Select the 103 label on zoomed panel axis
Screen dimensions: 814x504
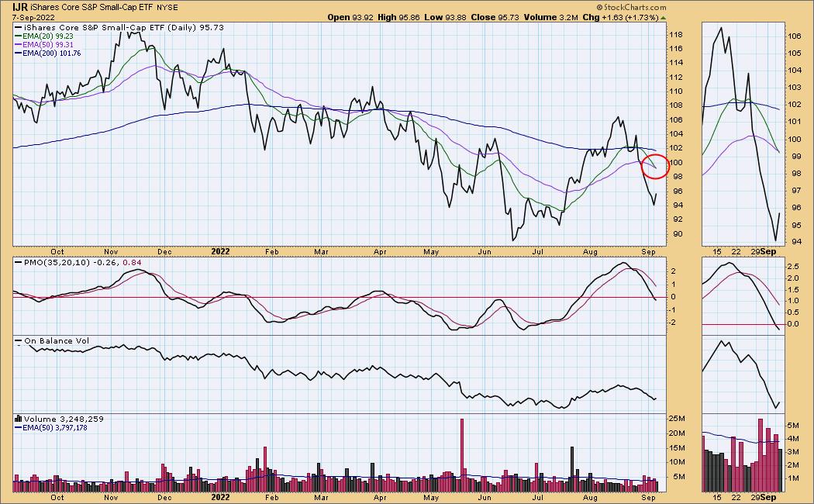(x=795, y=88)
